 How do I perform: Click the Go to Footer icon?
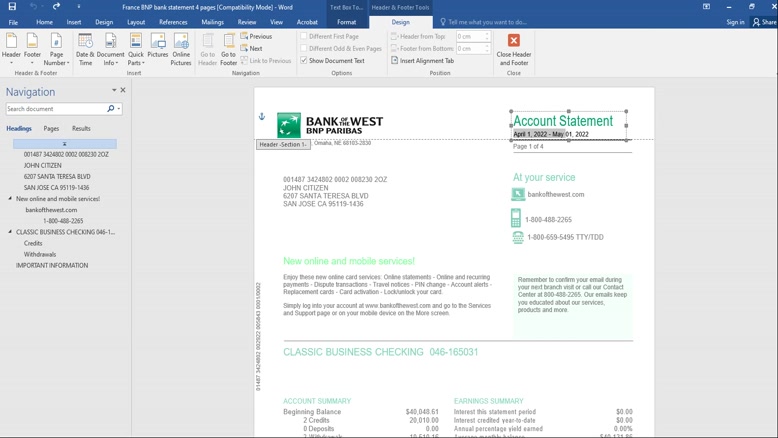[x=229, y=48]
